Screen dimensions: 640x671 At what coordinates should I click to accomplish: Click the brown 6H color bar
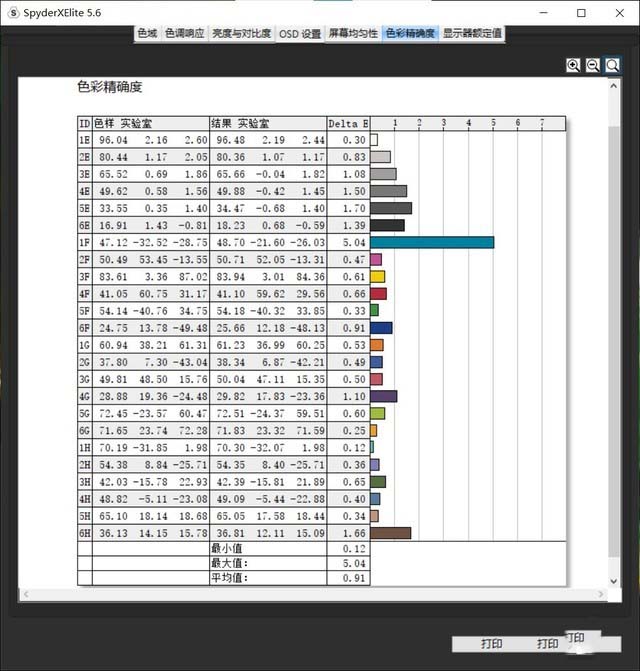[x=391, y=533]
